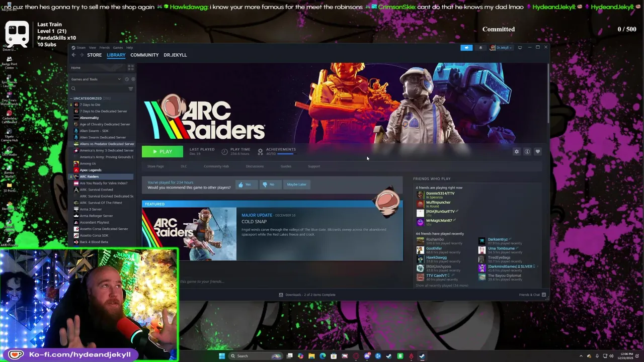Open game settings gear icon
The height and width of the screenshot is (362, 644).
click(516, 151)
